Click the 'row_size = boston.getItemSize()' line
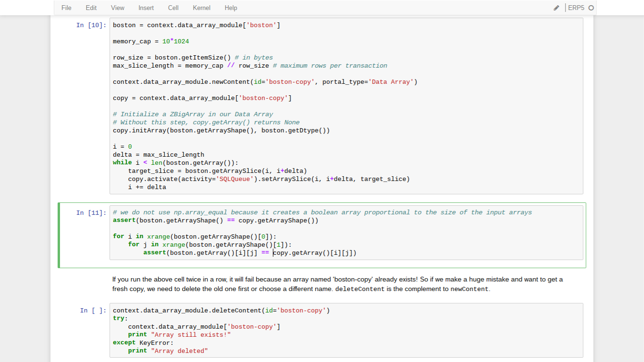 193,58
